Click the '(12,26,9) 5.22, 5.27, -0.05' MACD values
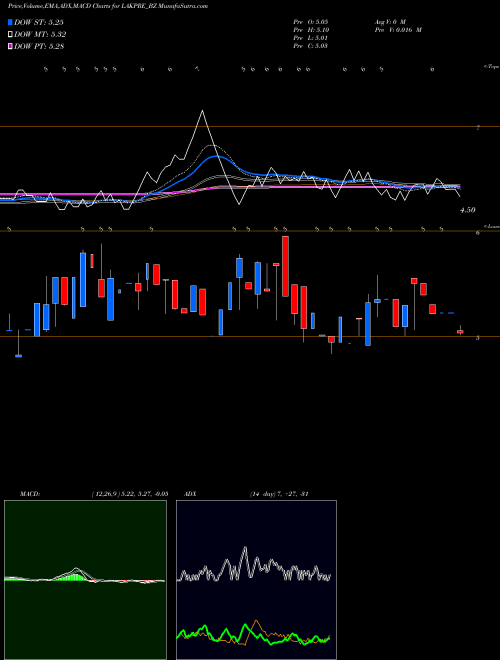500x660 pixels. [130, 494]
